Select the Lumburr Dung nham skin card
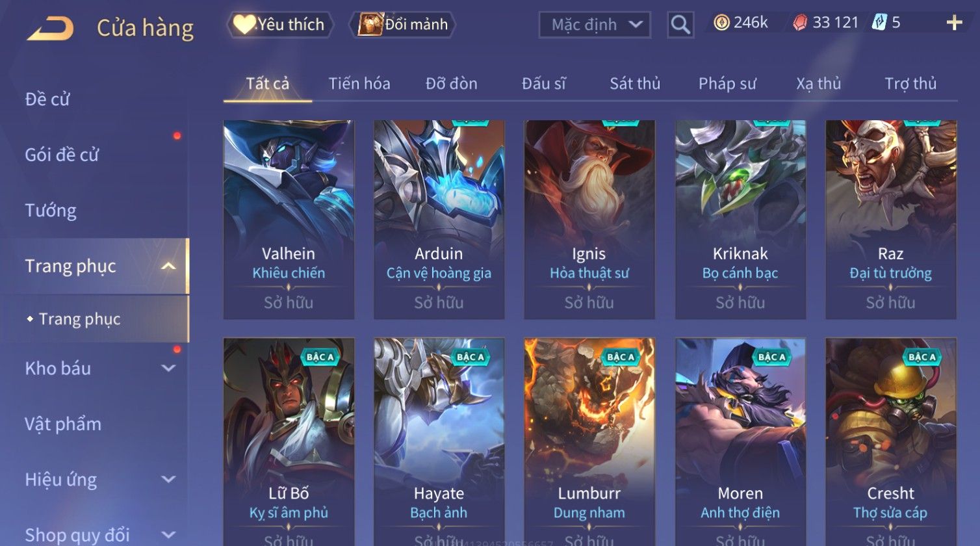 [589, 442]
